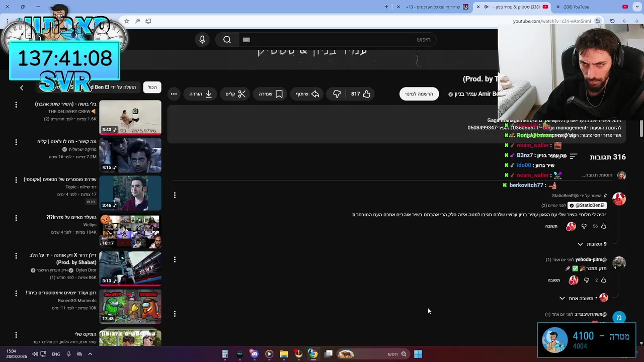Open Discord from the taskbar
This screenshot has height=362, width=644.
click(x=254, y=354)
